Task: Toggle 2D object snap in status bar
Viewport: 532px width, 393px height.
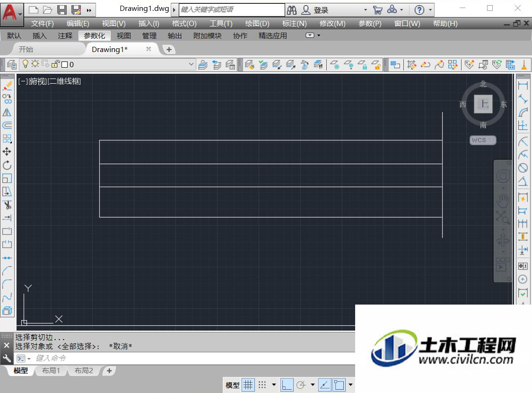Action: click(339, 385)
